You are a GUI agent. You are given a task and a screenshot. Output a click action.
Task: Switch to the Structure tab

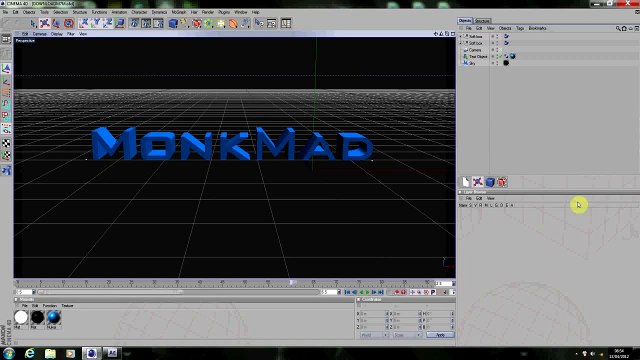pos(482,21)
